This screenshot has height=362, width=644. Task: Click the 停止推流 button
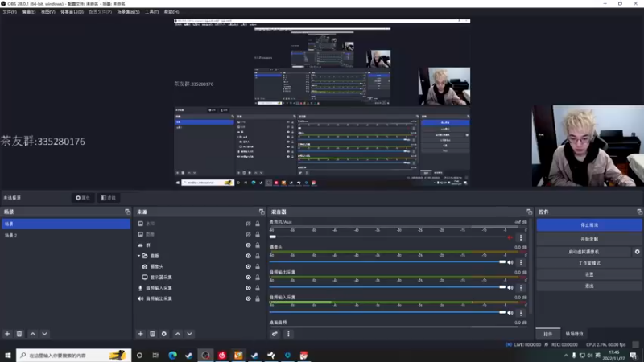click(589, 225)
